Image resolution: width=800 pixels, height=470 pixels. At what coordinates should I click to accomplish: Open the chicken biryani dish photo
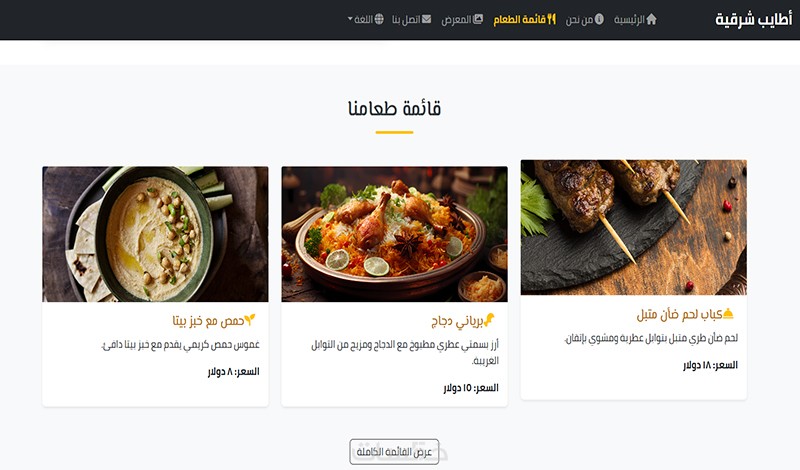[394, 234]
